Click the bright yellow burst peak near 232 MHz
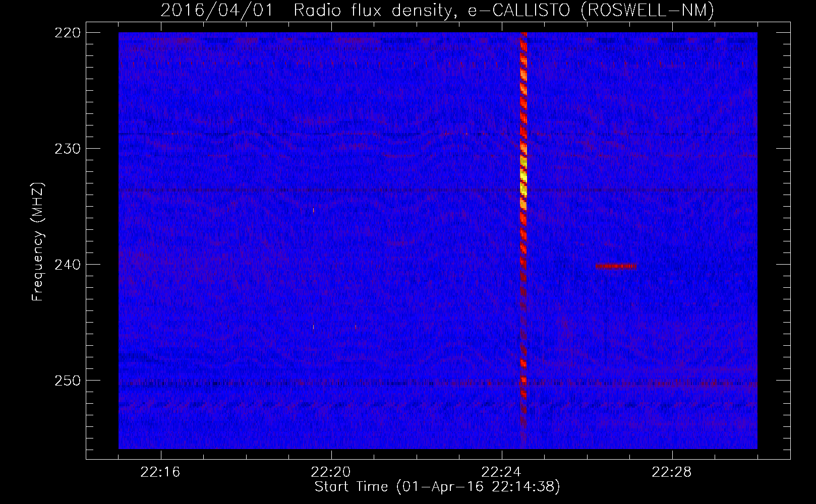Screen dimensions: 816x504 click(x=523, y=176)
